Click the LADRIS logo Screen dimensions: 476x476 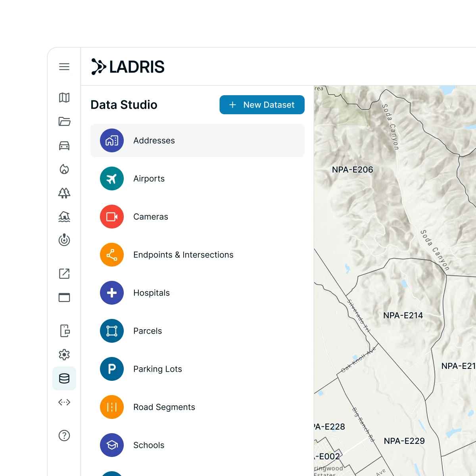(x=128, y=67)
